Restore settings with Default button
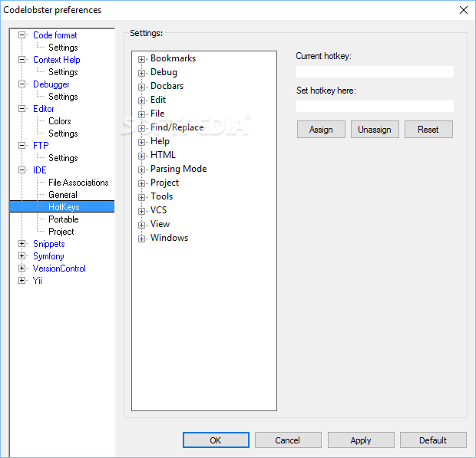Viewport: 476px width, 458px height. coord(433,440)
